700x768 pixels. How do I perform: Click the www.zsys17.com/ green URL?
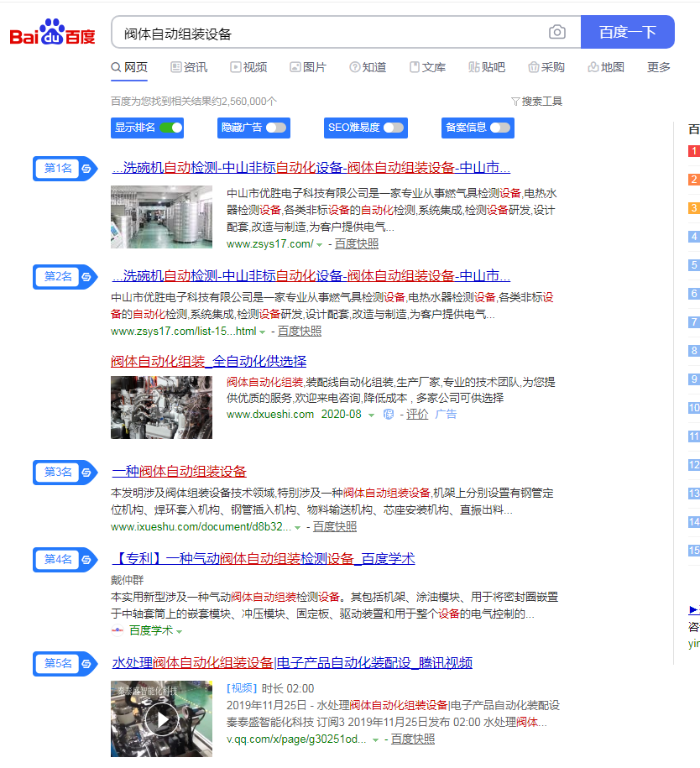270,244
